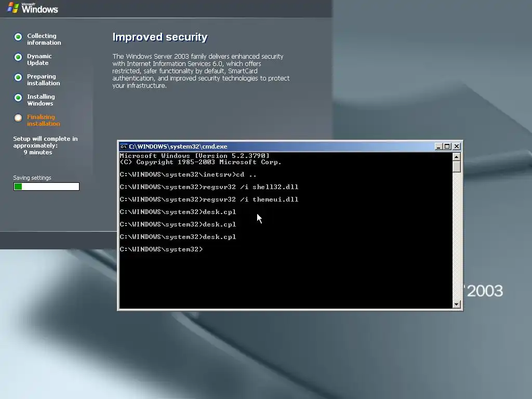Click the cmd scrollbar up arrow
Image resolution: width=532 pixels, height=399 pixels.
coord(456,157)
